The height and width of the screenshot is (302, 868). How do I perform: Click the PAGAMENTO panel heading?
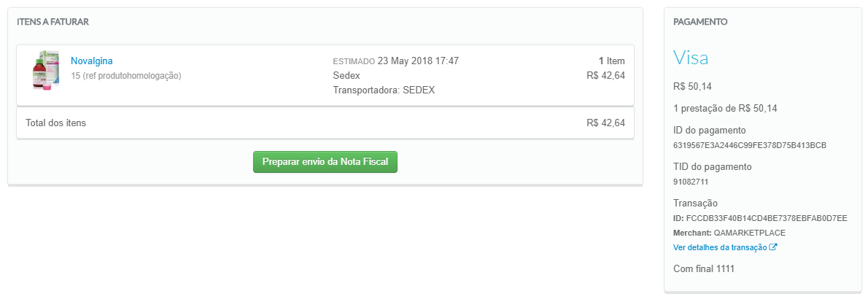[x=700, y=22]
